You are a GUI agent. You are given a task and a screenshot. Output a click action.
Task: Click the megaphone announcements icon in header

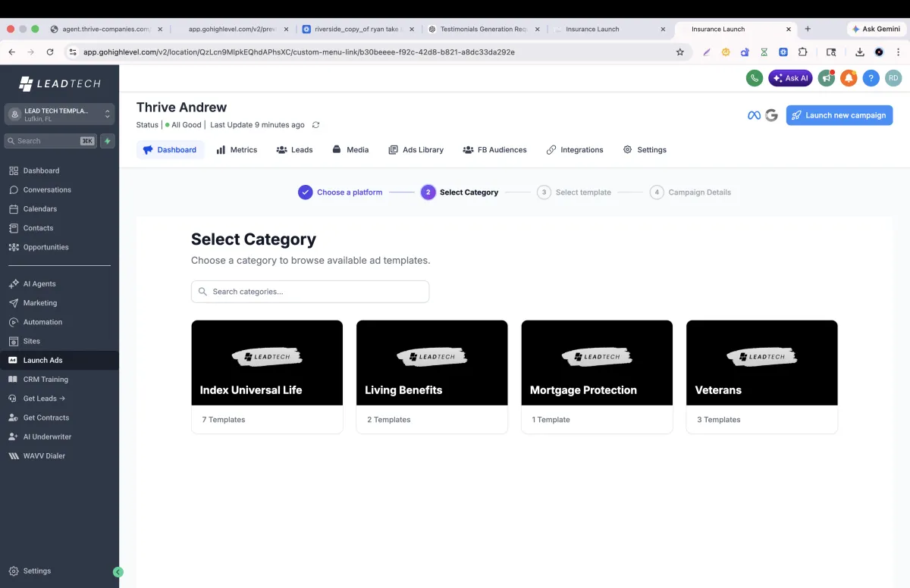point(826,78)
